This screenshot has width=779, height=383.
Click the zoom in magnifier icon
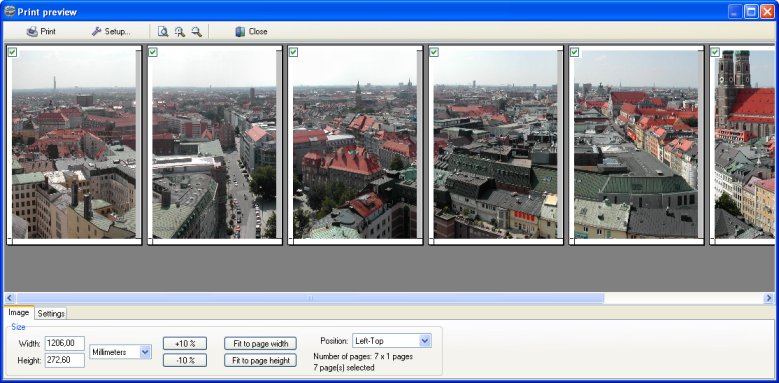tap(180, 31)
